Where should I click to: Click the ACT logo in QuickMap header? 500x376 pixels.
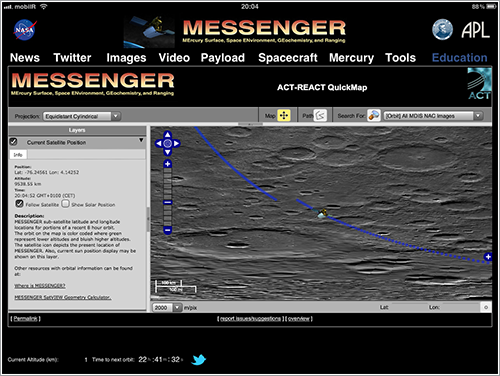[479, 83]
